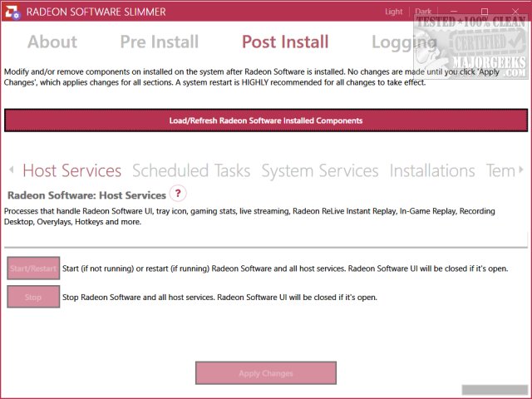Image resolution: width=532 pixels, height=399 pixels.
Task: Switch to the Scheduled Tasks section
Action: pos(191,170)
